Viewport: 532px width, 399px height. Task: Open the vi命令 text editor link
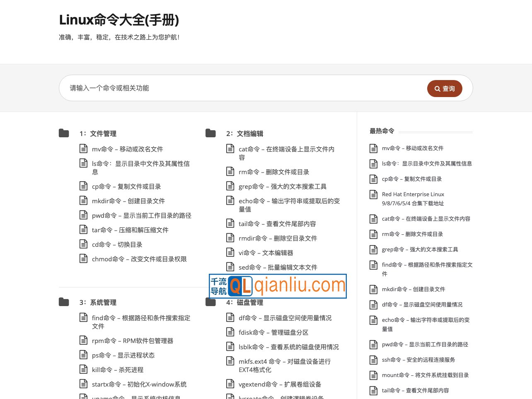(x=266, y=253)
